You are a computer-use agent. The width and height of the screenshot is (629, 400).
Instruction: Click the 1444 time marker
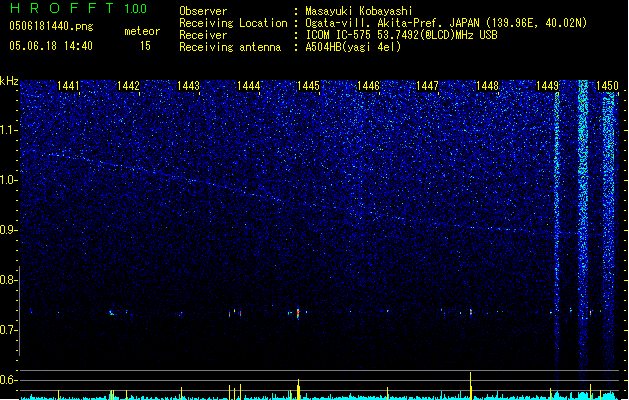click(248, 86)
